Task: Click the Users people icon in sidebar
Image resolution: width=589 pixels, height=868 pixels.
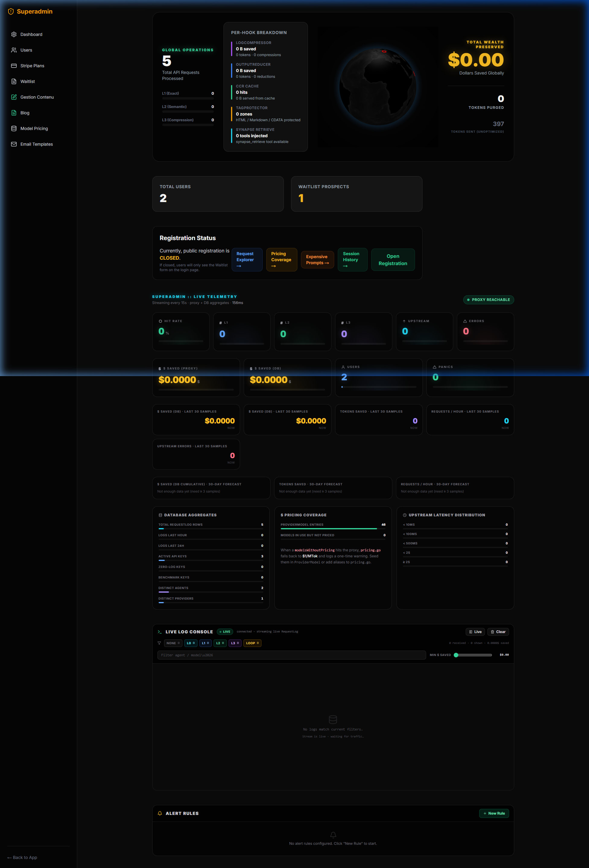Action: (14, 50)
